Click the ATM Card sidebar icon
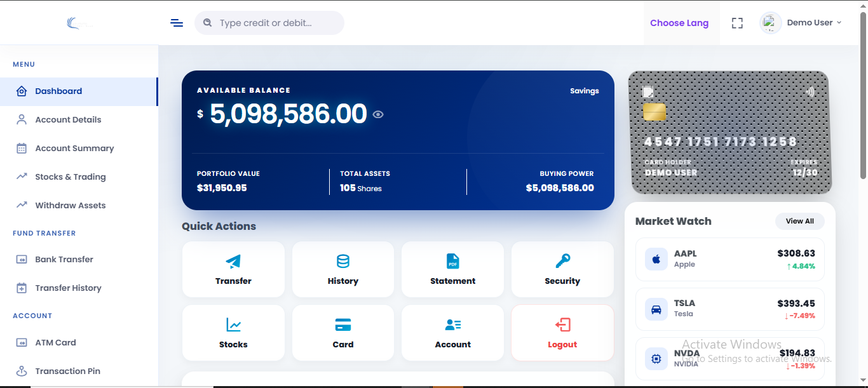Viewport: 868px width, 388px height. pos(22,342)
